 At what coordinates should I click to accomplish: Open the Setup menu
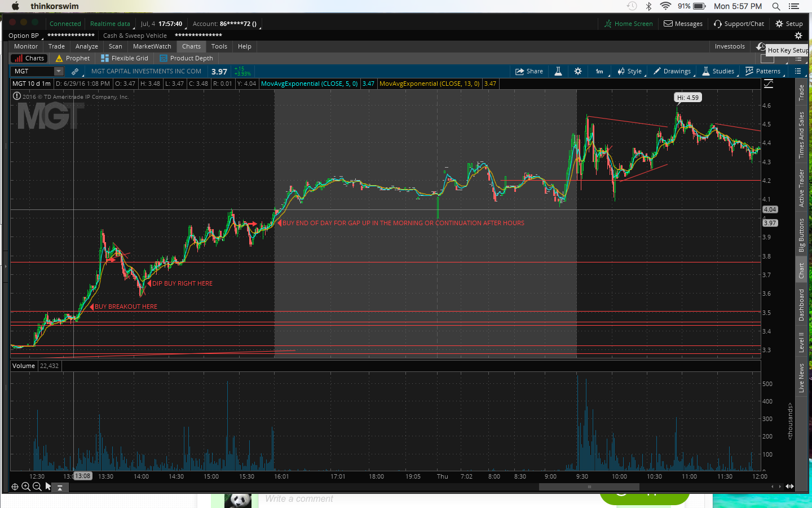789,24
